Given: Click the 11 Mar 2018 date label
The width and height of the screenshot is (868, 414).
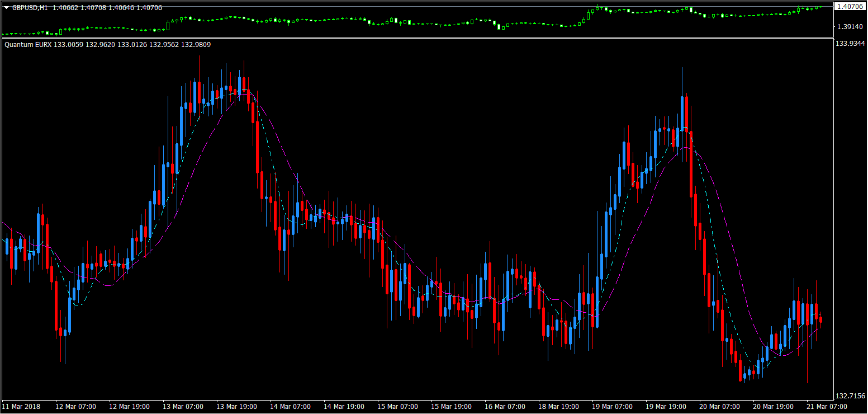Looking at the screenshot, I should (x=21, y=407).
